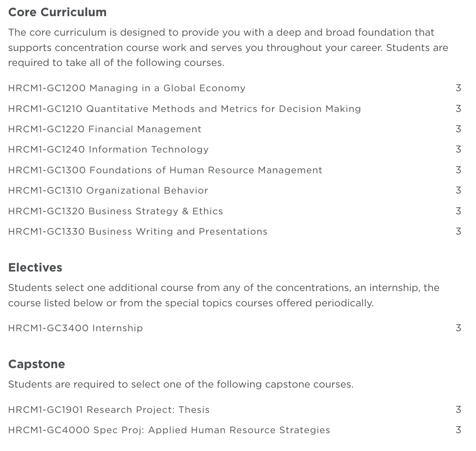Viewport: 476px width, 451px height.
Task: Open the HRCM1-GC3400 Internship elective
Action: coord(75,328)
